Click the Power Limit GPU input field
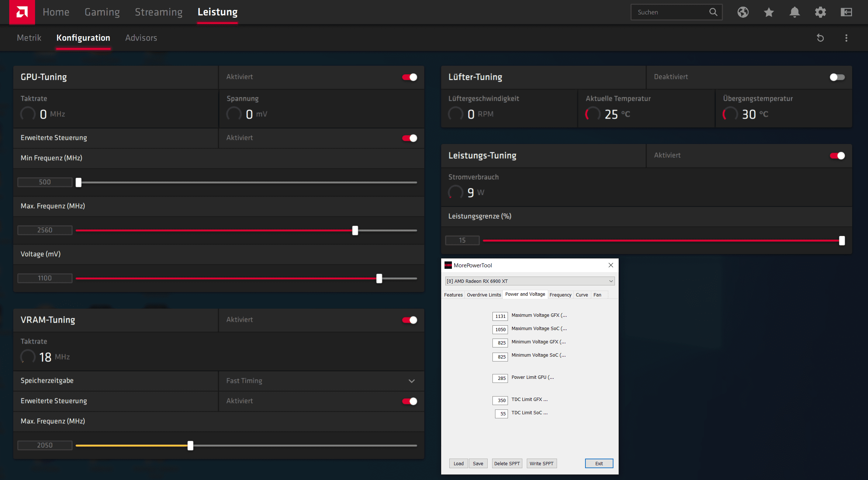The width and height of the screenshot is (868, 480). [500, 378]
